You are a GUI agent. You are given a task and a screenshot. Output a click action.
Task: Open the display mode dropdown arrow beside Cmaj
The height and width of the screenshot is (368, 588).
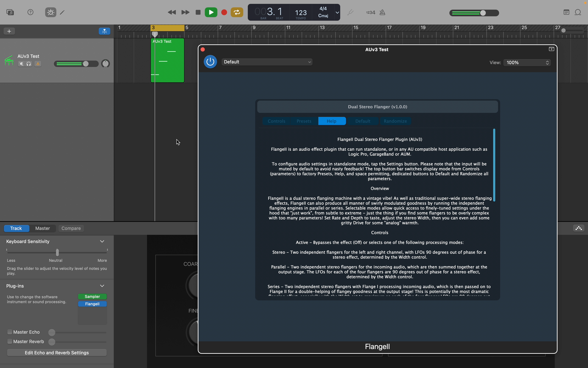tap(337, 12)
